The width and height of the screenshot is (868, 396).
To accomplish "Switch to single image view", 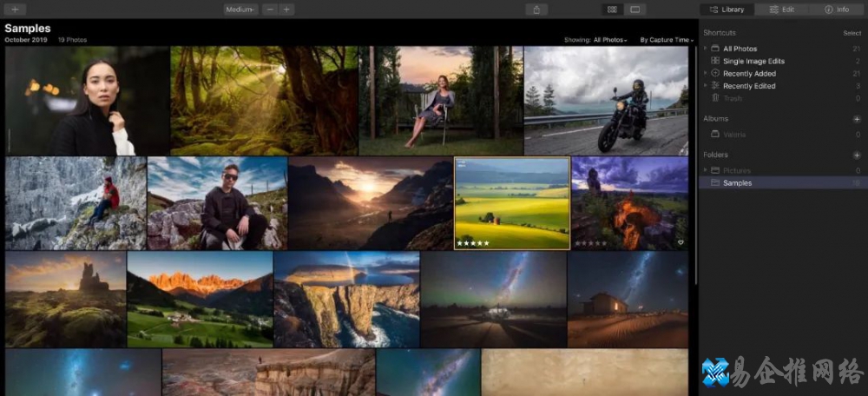I will pyautogui.click(x=635, y=10).
